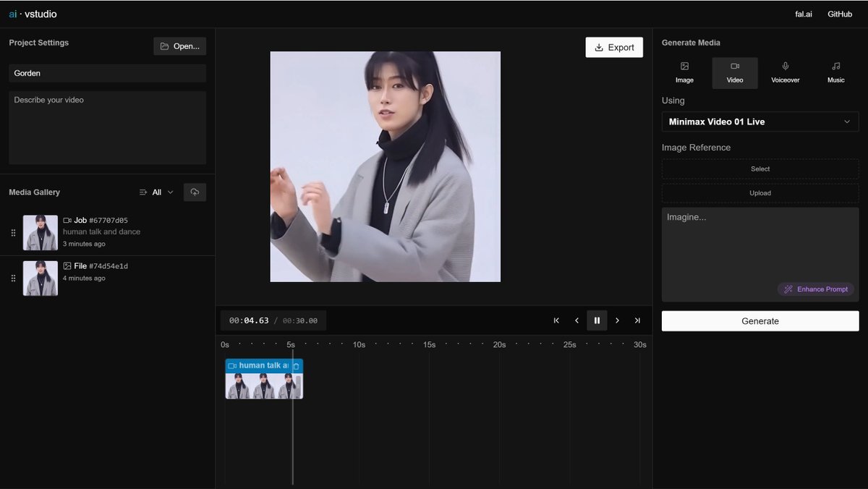Select the Music generation tab

(835, 73)
